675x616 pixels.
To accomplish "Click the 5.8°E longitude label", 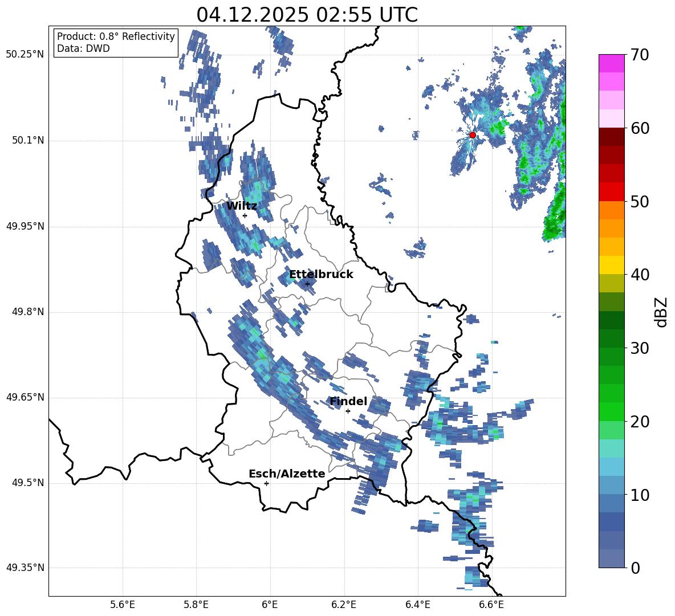I will pyautogui.click(x=196, y=605).
